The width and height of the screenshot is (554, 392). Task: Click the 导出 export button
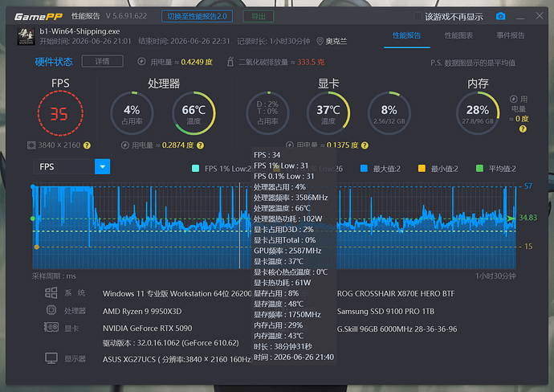[x=259, y=16]
